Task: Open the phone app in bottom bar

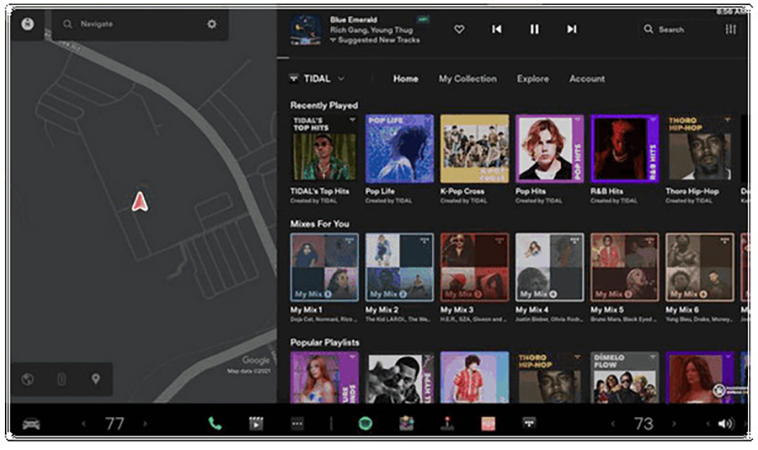Action: (215, 424)
